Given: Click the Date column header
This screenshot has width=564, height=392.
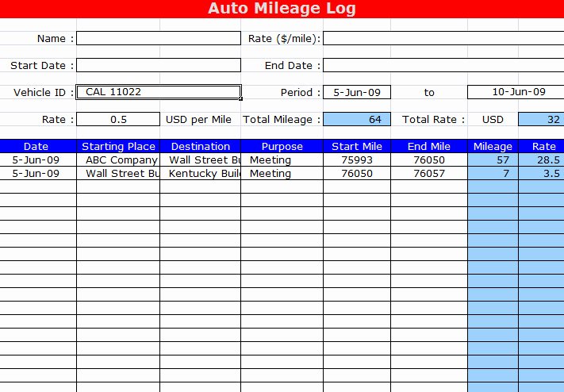Looking at the screenshot, I should click(x=38, y=146).
